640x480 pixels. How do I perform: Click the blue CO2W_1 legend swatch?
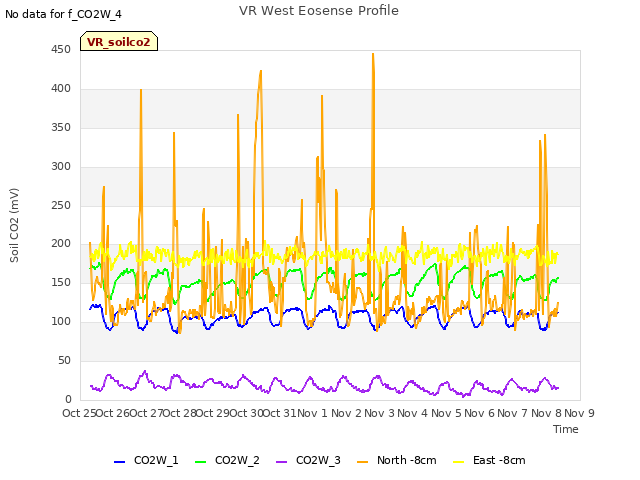pyautogui.click(x=119, y=462)
